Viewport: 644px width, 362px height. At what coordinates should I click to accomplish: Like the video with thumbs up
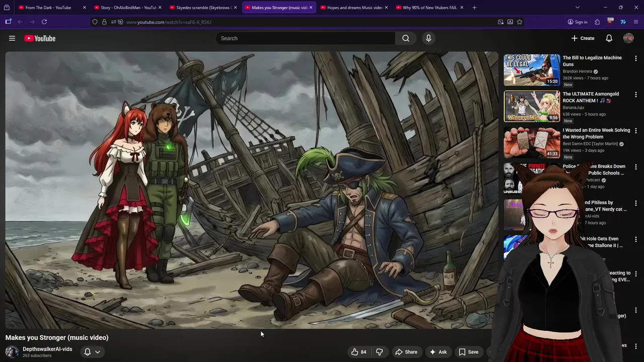pyautogui.click(x=358, y=352)
